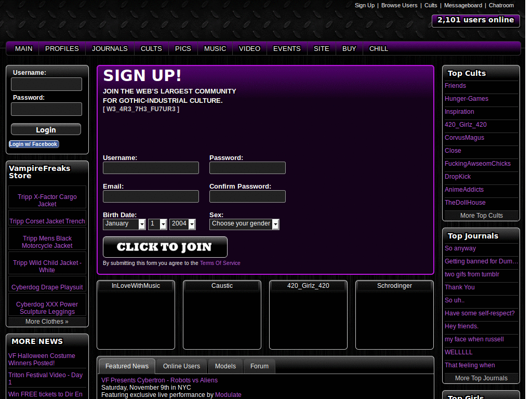532x399 pixels.
Task: Open the SITE navigation menu
Action: 321,48
